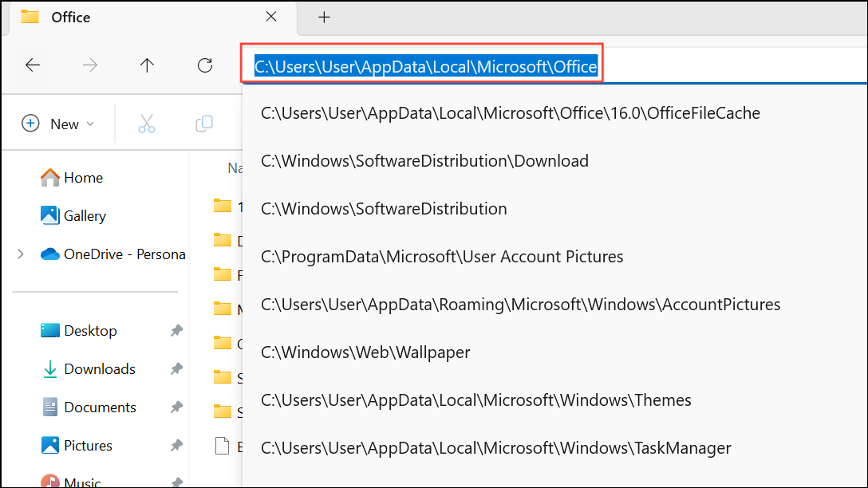868x488 pixels.
Task: Click the Back navigation arrow
Action: (33, 65)
